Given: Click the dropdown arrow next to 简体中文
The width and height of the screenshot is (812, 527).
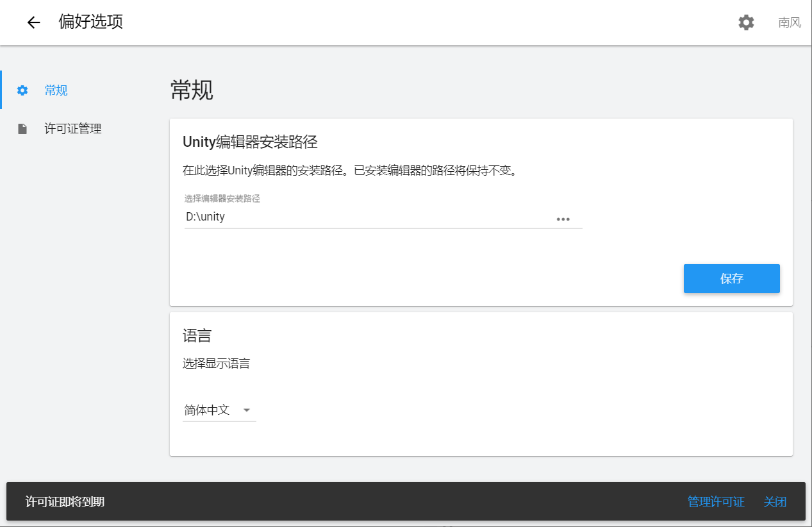Looking at the screenshot, I should click(247, 410).
